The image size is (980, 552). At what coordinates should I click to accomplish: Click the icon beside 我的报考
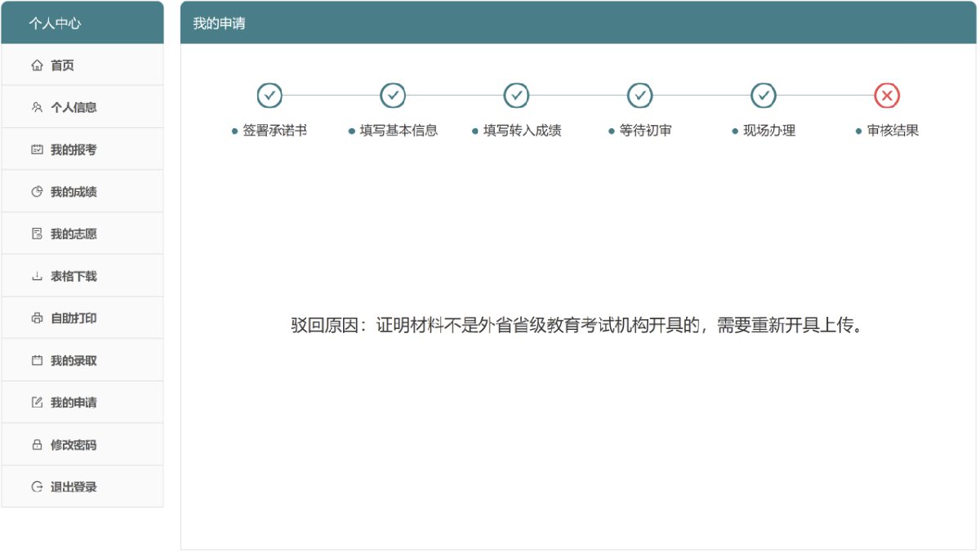coord(37,149)
